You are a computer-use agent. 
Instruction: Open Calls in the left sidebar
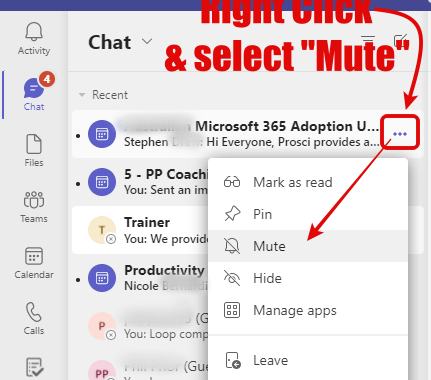(34, 319)
